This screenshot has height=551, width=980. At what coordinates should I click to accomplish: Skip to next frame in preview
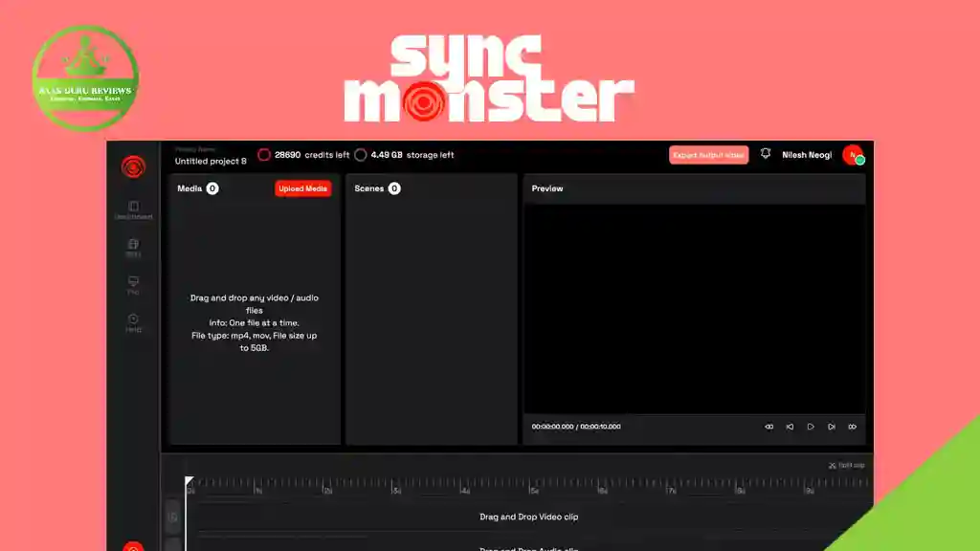[x=832, y=427]
